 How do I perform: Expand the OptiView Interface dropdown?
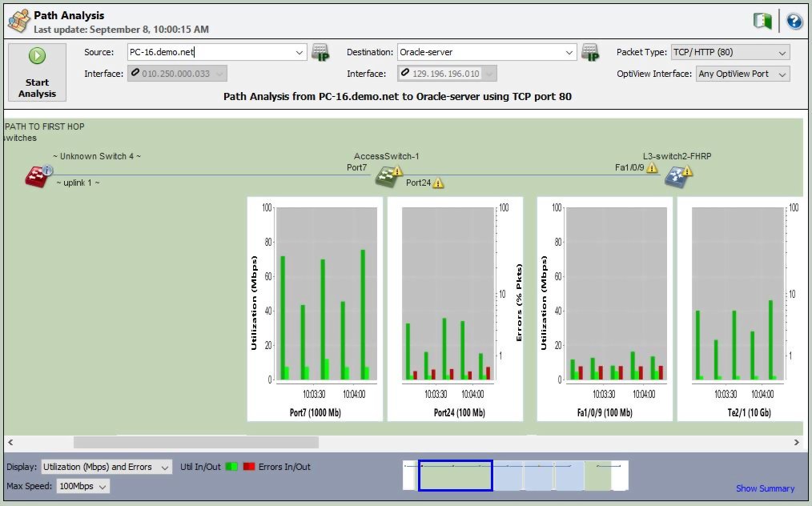pyautogui.click(x=782, y=74)
